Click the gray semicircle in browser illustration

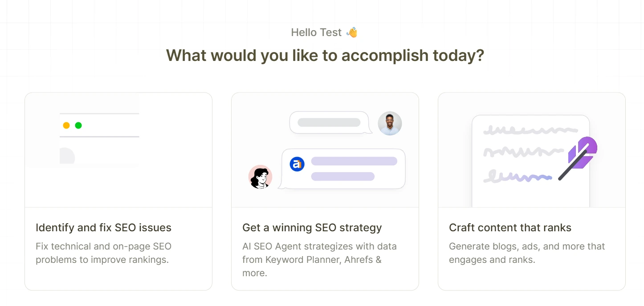tap(67, 156)
